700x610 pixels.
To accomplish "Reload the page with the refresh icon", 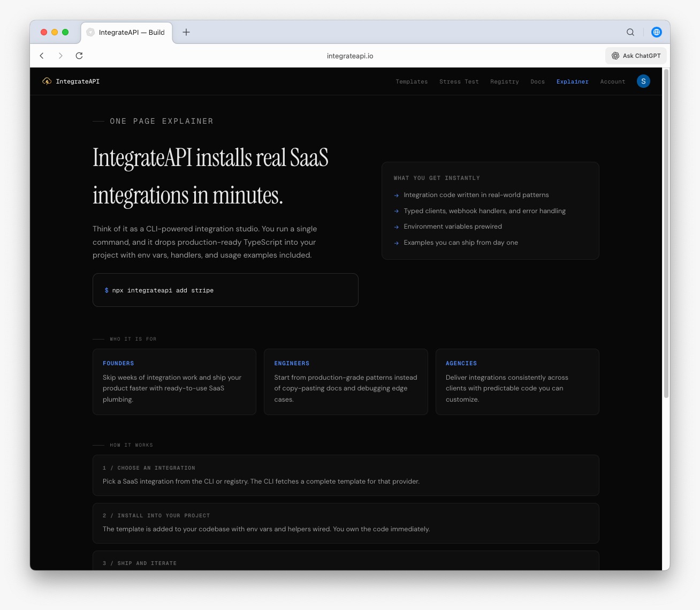I will click(x=79, y=56).
